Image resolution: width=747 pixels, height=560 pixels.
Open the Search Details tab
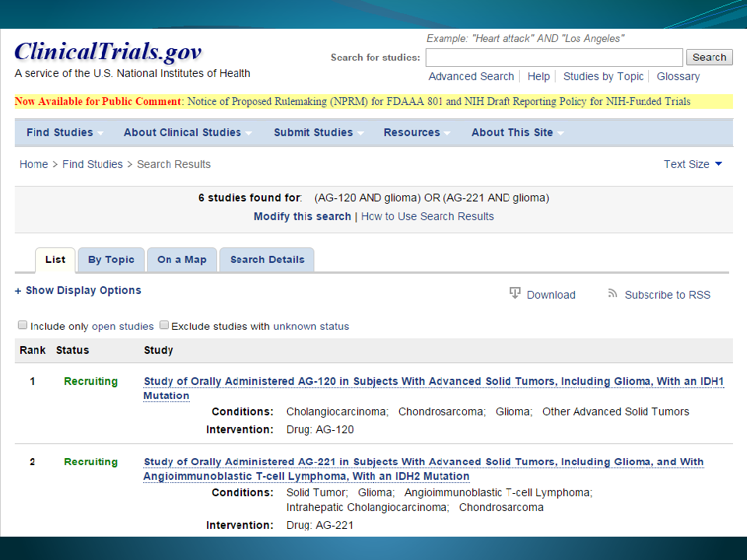(x=267, y=260)
